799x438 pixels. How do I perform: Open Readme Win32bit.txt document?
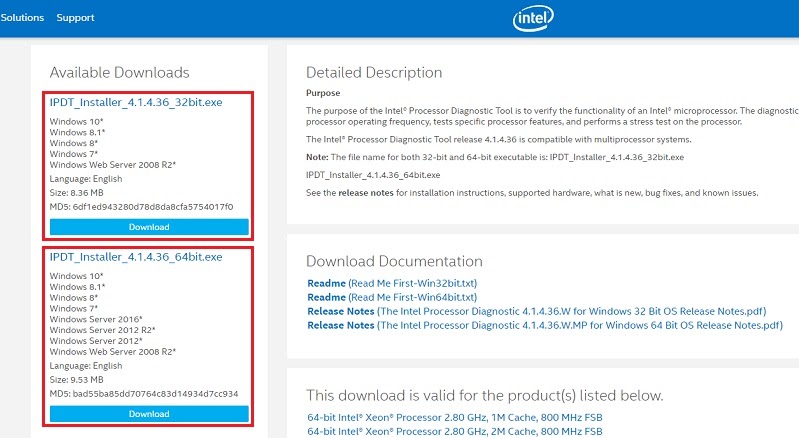392,283
